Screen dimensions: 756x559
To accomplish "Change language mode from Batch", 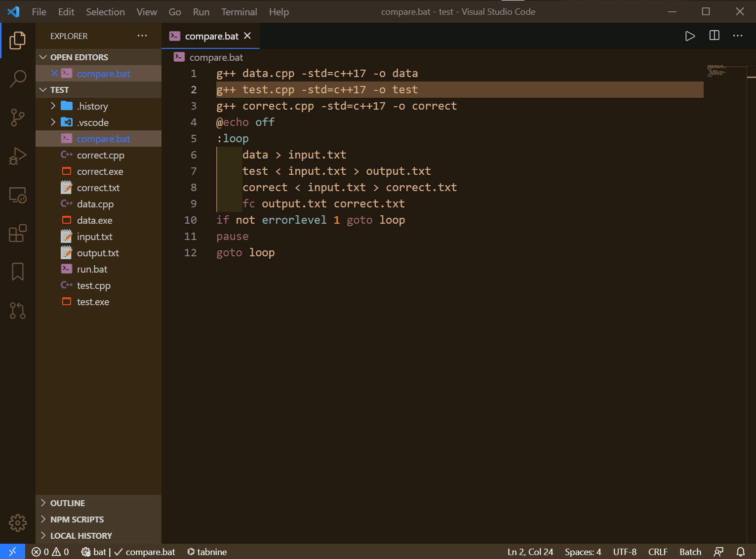I will click(690, 552).
